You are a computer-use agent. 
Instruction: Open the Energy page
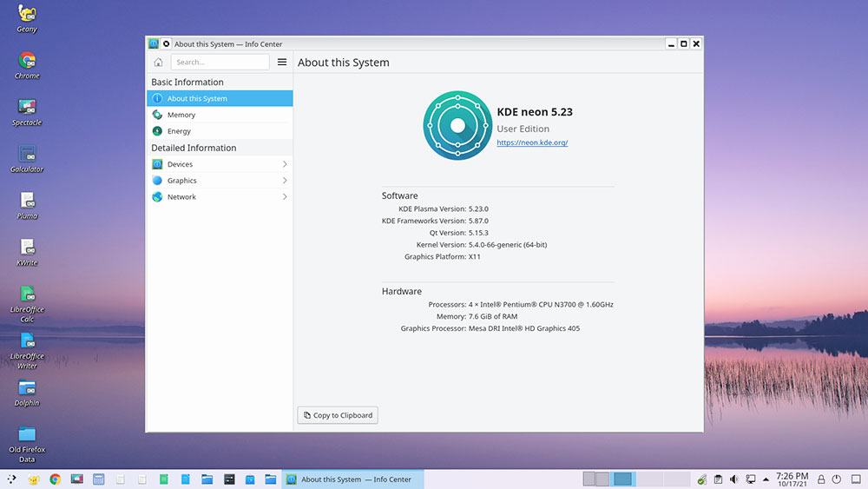click(x=220, y=131)
